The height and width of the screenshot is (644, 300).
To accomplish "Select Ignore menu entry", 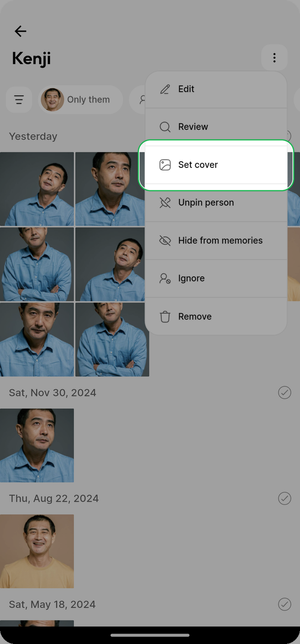I will (216, 278).
